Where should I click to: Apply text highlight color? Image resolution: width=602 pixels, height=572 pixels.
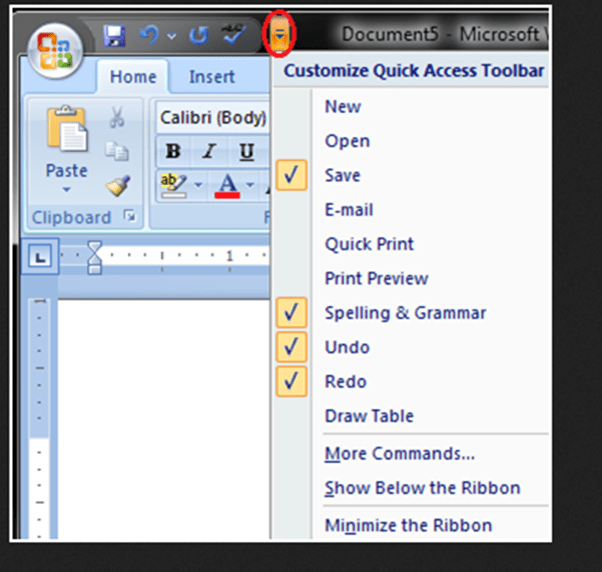[174, 186]
